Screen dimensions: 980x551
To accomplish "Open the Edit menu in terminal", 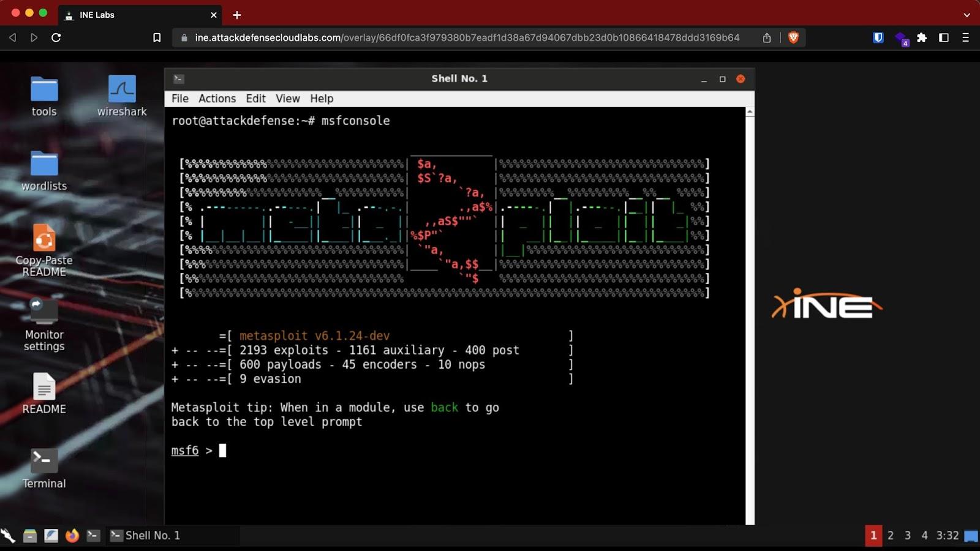I will point(255,99).
